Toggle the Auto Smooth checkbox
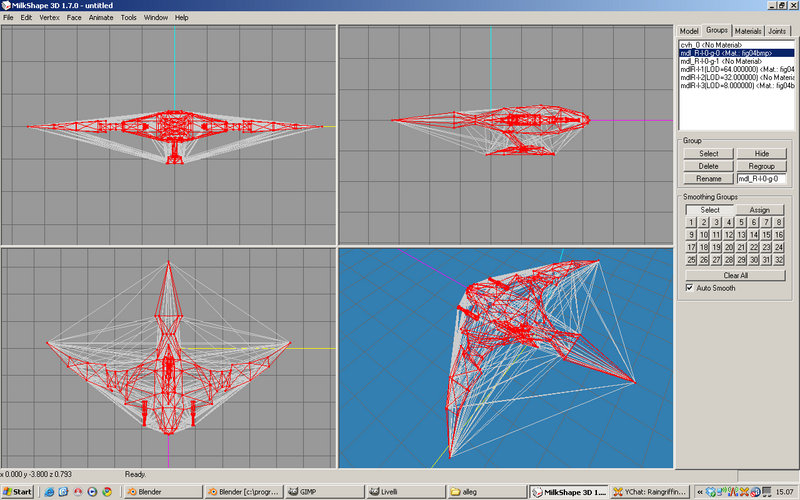Image resolution: width=800 pixels, height=500 pixels. pos(690,288)
